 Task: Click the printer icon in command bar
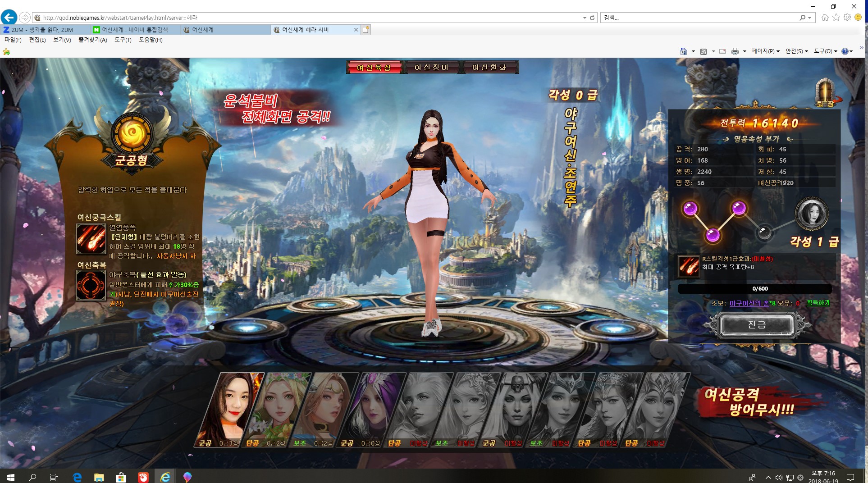coord(735,51)
